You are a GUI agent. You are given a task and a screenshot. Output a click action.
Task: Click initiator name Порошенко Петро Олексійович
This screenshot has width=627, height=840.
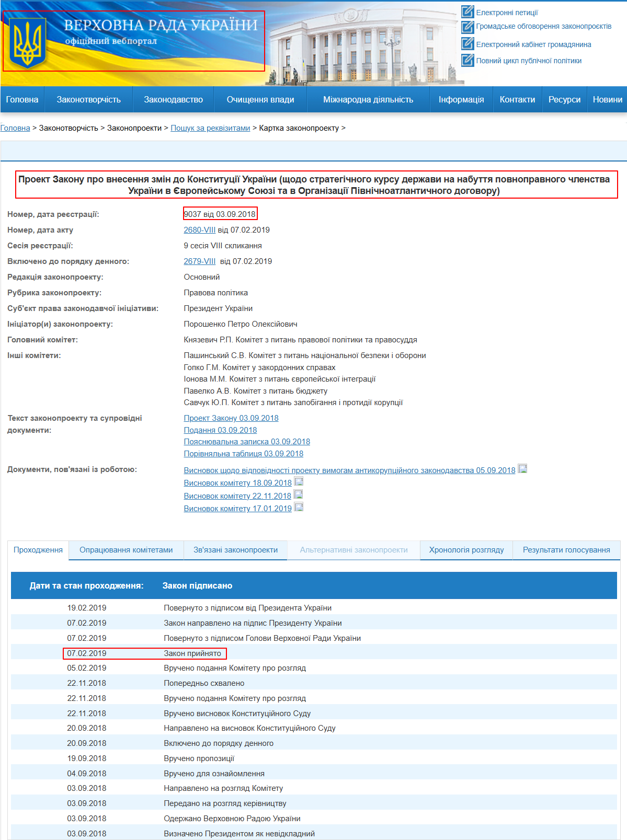click(241, 324)
